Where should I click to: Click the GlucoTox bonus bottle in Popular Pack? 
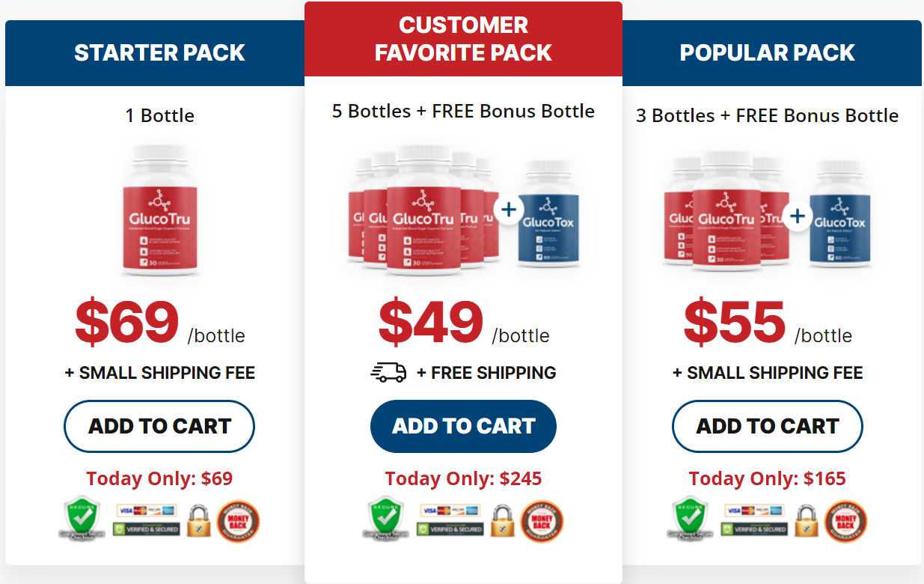(839, 213)
